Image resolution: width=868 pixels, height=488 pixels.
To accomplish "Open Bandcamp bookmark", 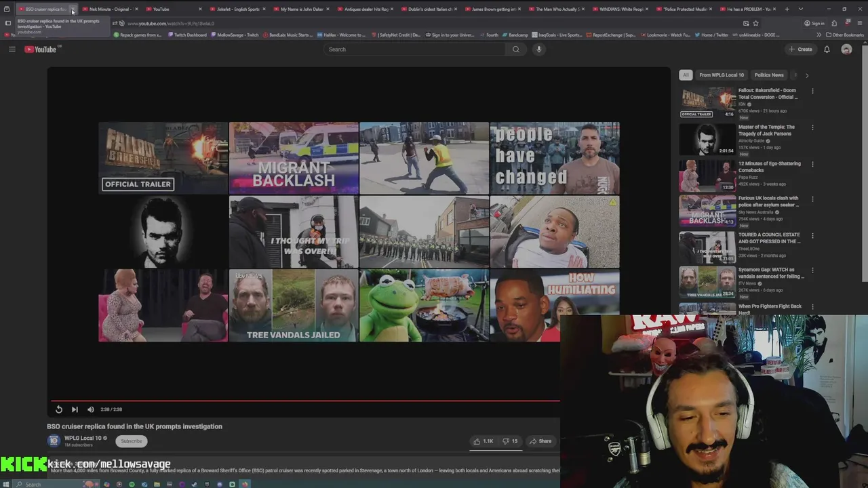I will click(515, 35).
